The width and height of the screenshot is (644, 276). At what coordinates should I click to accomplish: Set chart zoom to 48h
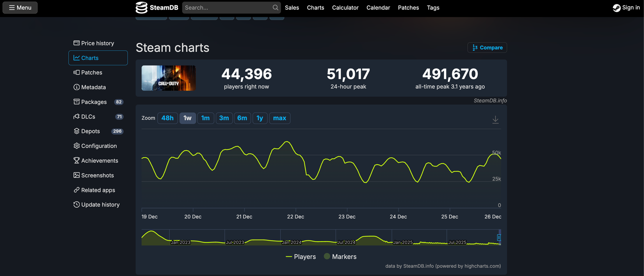pyautogui.click(x=167, y=118)
